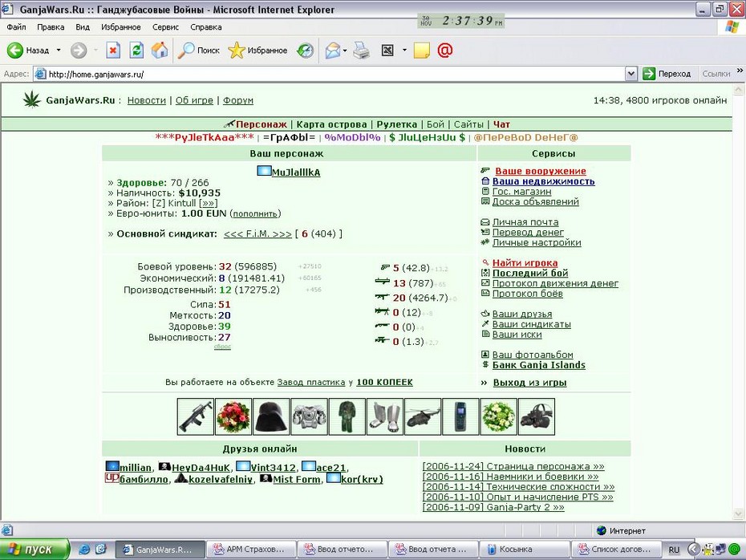Image resolution: width=746 pixels, height=560 pixels.
Task: Open the Back button history dropdown arrow
Action: [x=59, y=50]
